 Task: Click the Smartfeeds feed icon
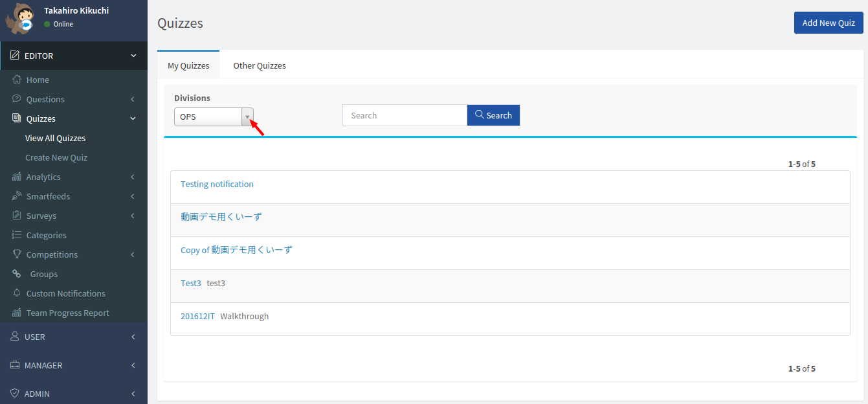pyautogui.click(x=17, y=196)
